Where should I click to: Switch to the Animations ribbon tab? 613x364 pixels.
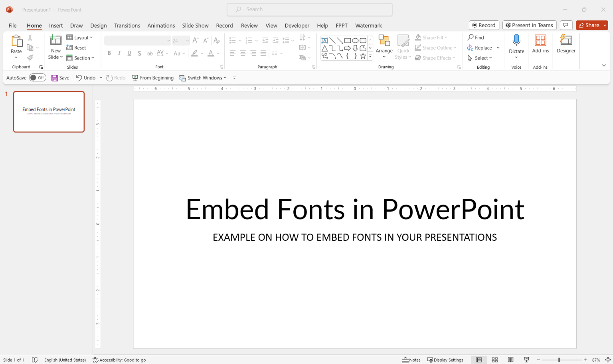tap(161, 25)
